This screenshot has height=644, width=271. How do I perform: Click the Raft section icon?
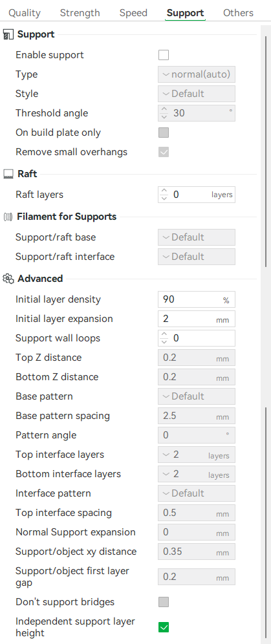pos(8,174)
